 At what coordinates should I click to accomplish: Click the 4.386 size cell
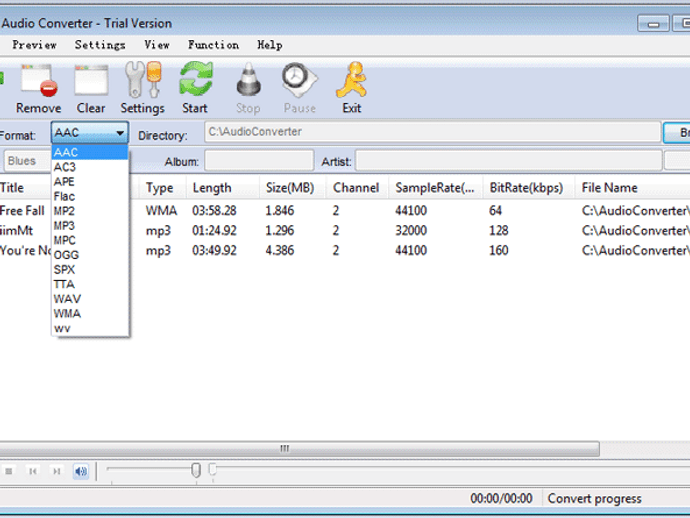pos(280,251)
